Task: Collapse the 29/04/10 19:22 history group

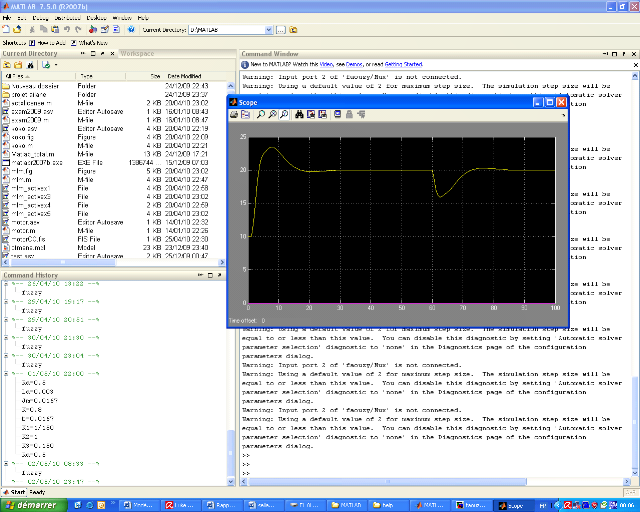Action: pos(6,284)
